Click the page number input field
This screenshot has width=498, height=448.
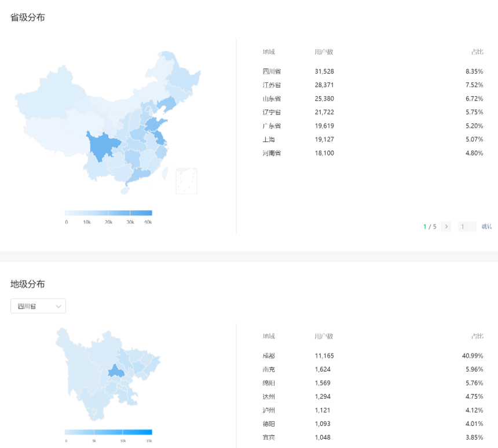(467, 226)
